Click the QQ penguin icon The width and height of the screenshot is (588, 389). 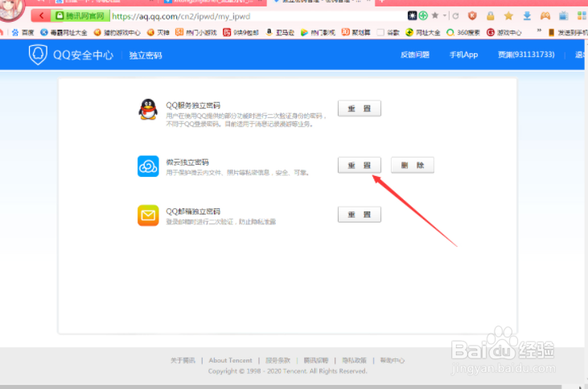pyautogui.click(x=148, y=109)
